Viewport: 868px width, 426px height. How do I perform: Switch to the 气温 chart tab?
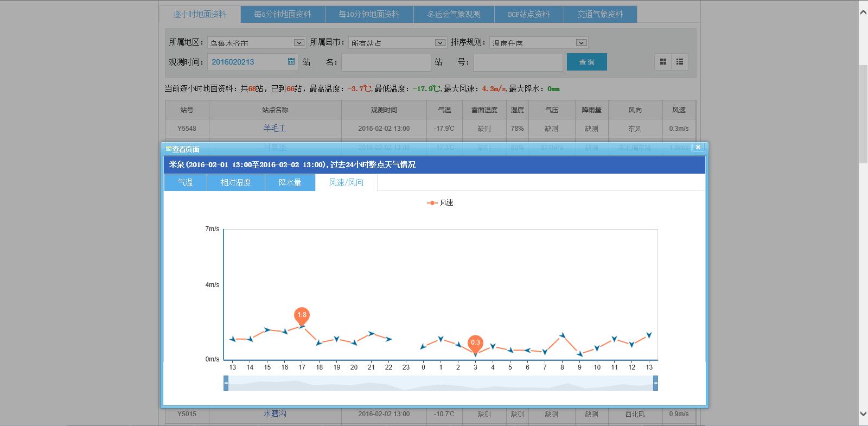click(186, 183)
